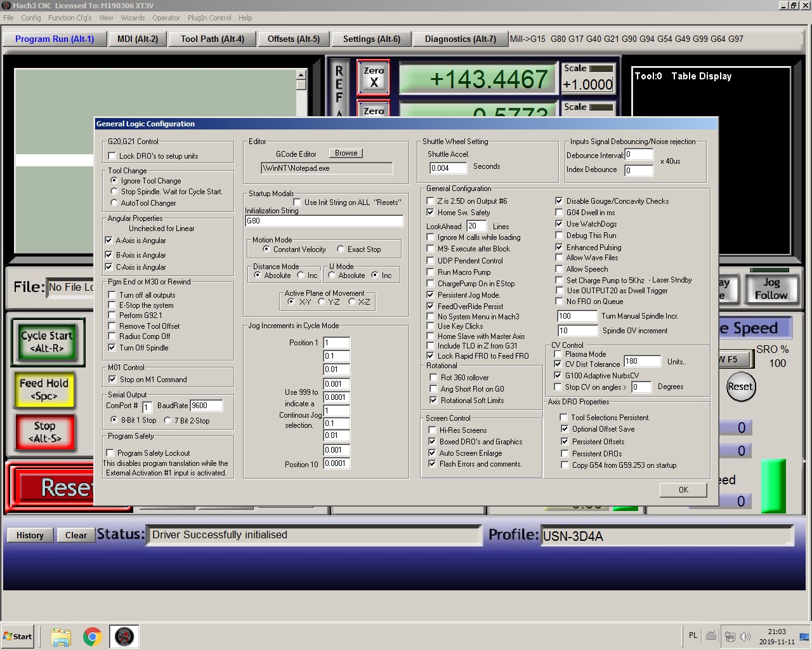Select Inc distance mode
The height and width of the screenshot is (650, 812).
pyautogui.click(x=301, y=275)
